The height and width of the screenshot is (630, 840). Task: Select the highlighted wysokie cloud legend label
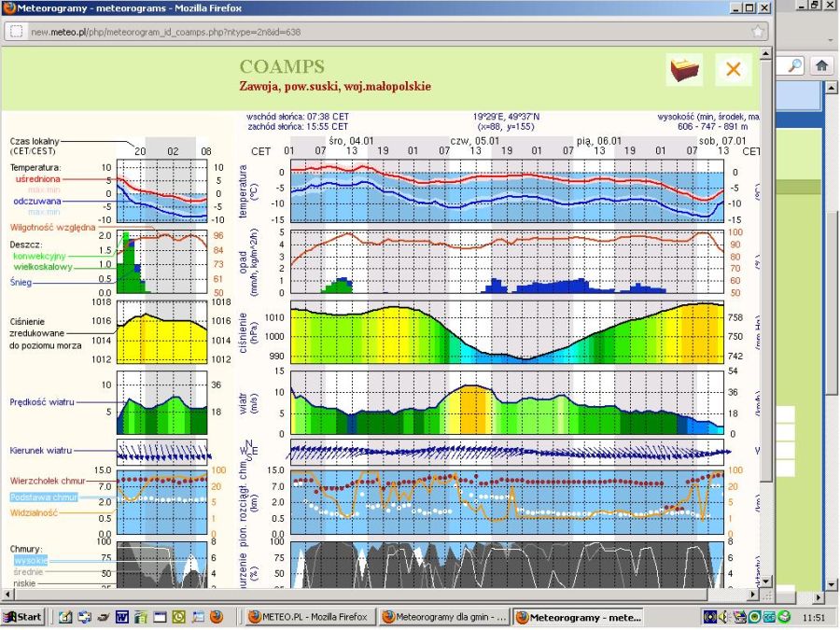[30, 561]
